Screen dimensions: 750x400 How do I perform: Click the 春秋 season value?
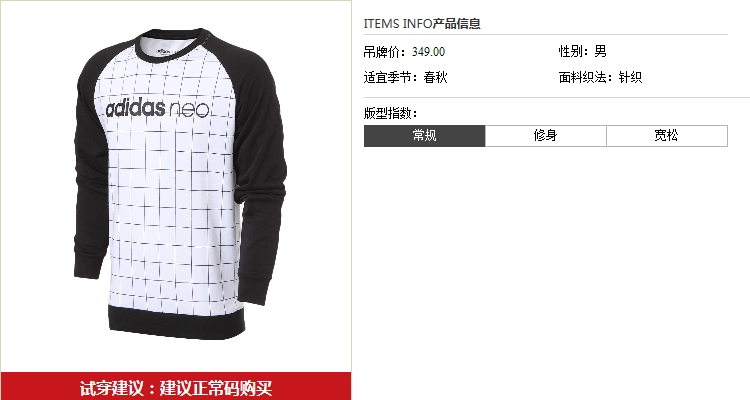[x=435, y=77]
